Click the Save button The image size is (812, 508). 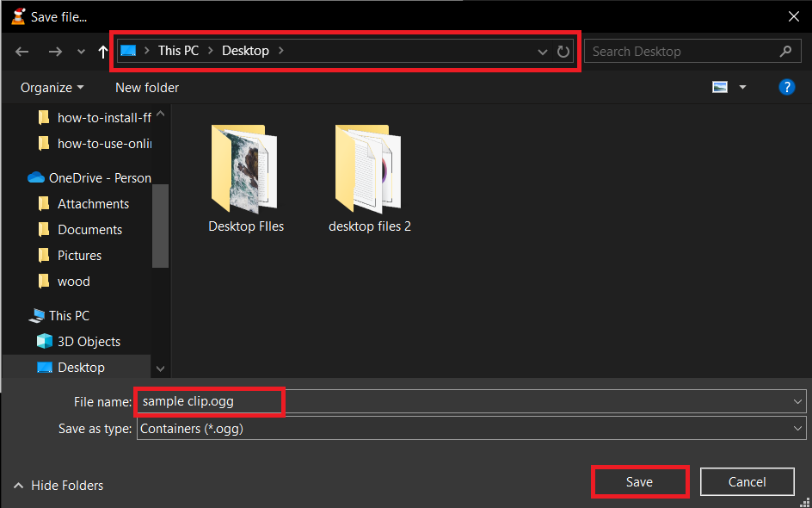tap(639, 481)
